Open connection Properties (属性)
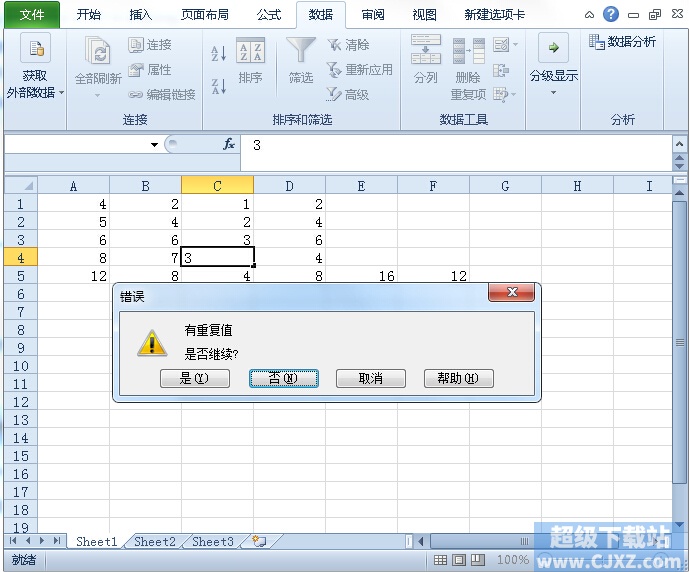689x572 pixels. (x=150, y=69)
